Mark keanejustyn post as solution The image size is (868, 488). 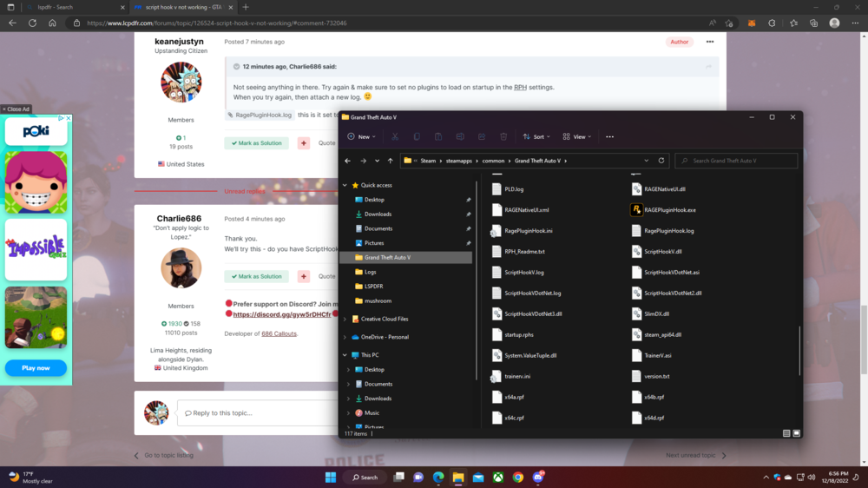pyautogui.click(x=256, y=143)
